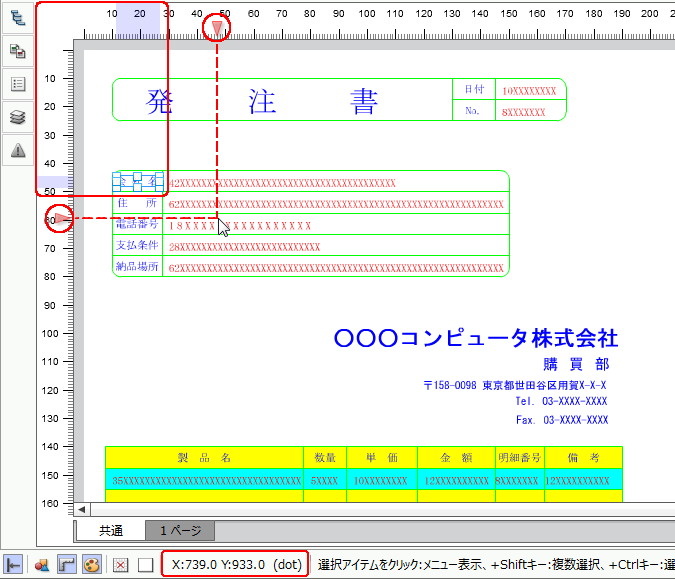Select the 8XXXXXXX data cell under 明細番号

[517, 481]
